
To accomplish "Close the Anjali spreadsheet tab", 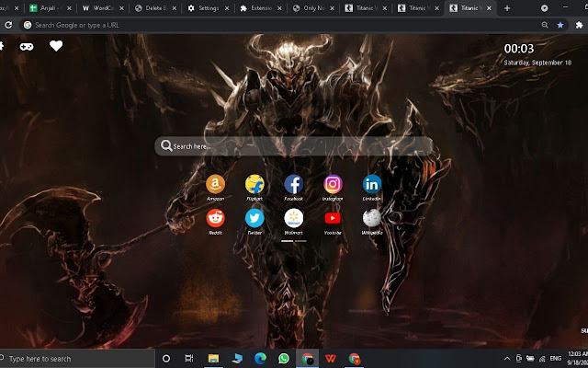I will [x=69, y=8].
